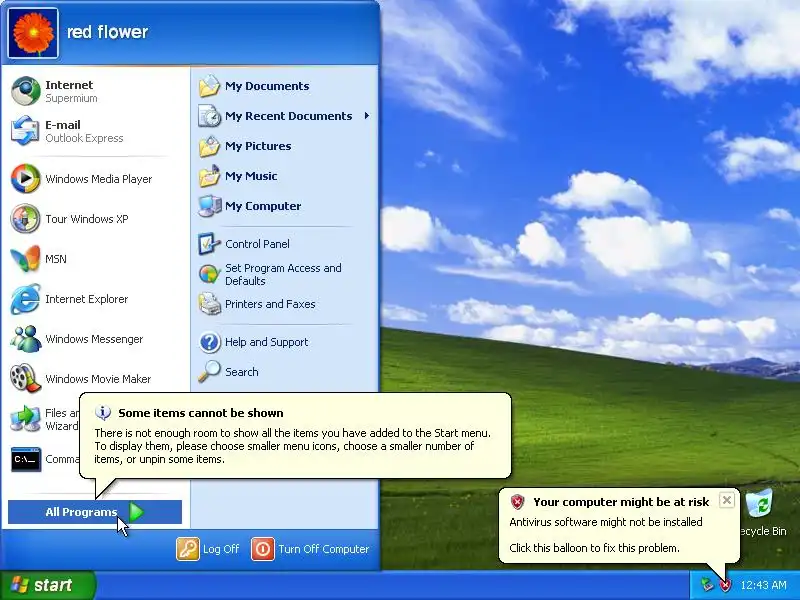This screenshot has width=800, height=600.
Task: Click 'Your computer might be at risk' title
Action: coord(621,502)
